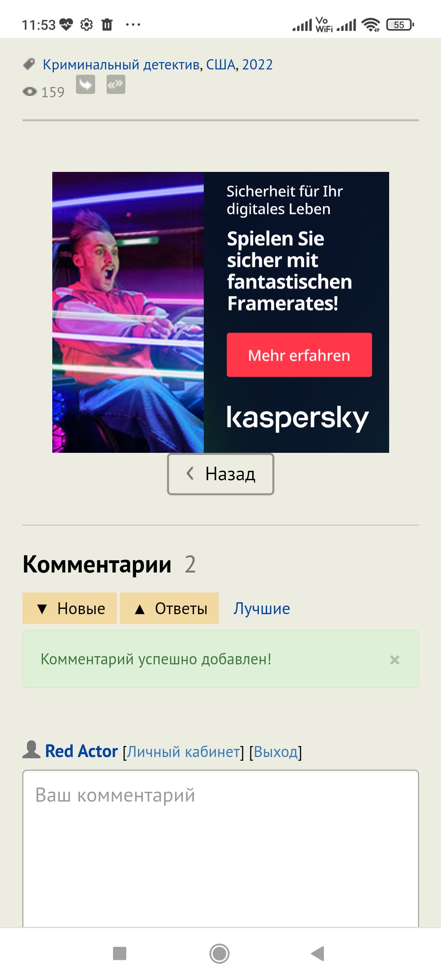This screenshot has width=441, height=980.
Task: Sort comments by Ответы
Action: 169,608
